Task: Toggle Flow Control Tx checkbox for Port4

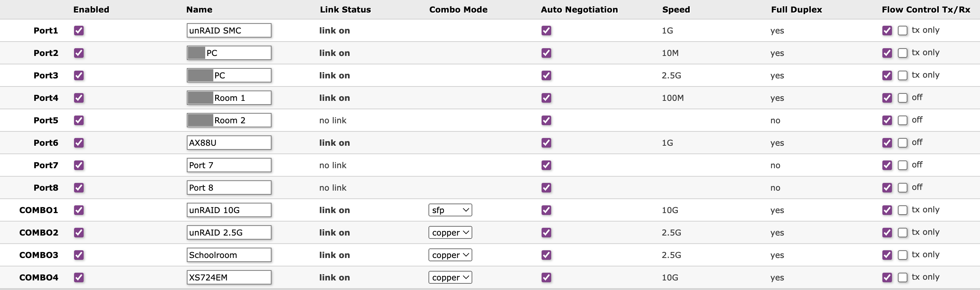Action: coord(887,98)
